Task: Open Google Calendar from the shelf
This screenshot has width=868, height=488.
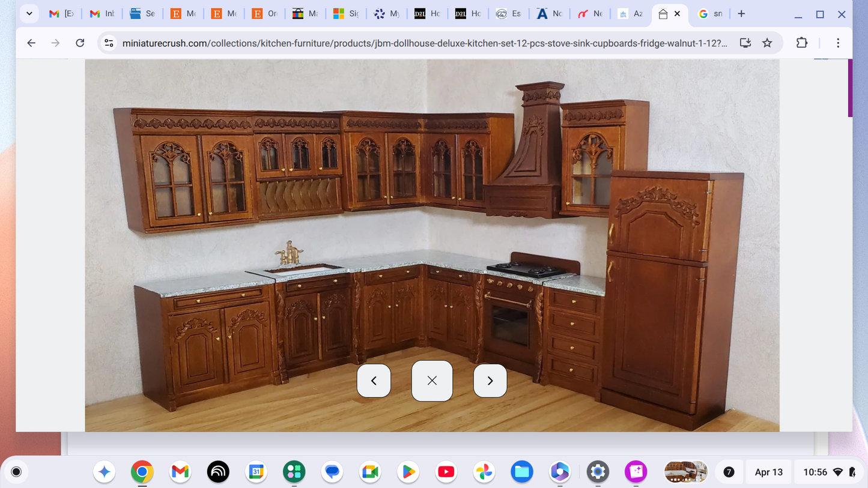Action: click(256, 472)
